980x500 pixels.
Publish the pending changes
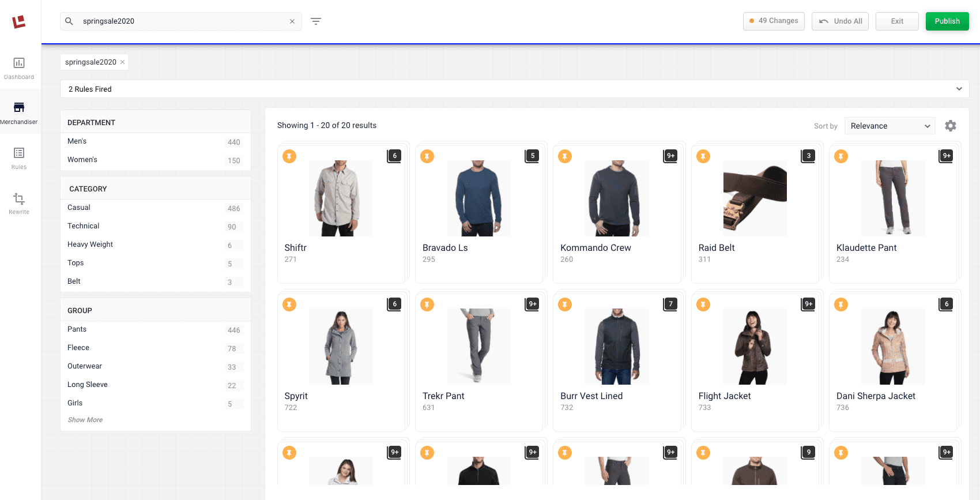(947, 21)
